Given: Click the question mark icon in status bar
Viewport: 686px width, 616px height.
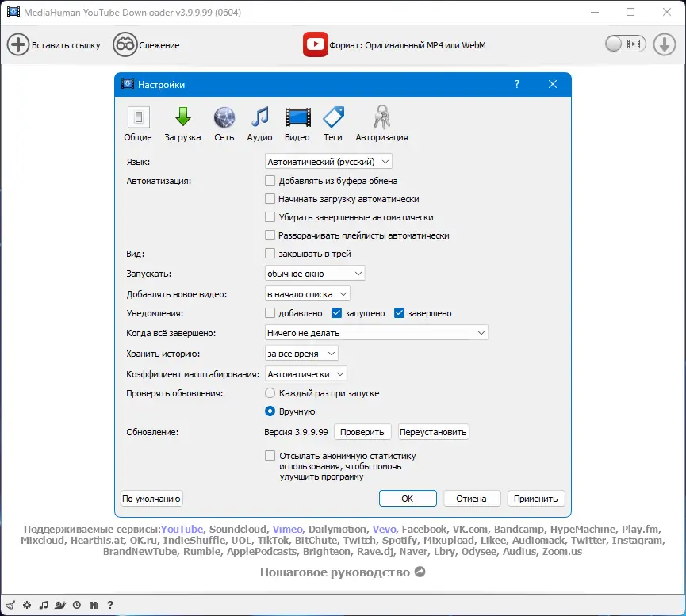Looking at the screenshot, I should click(109, 605).
